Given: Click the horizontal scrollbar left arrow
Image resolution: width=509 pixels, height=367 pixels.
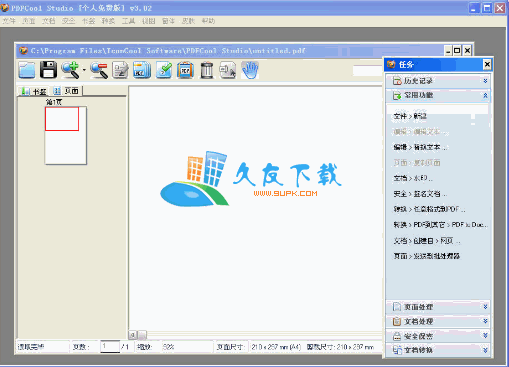Looking at the screenshot, I should tap(133, 335).
